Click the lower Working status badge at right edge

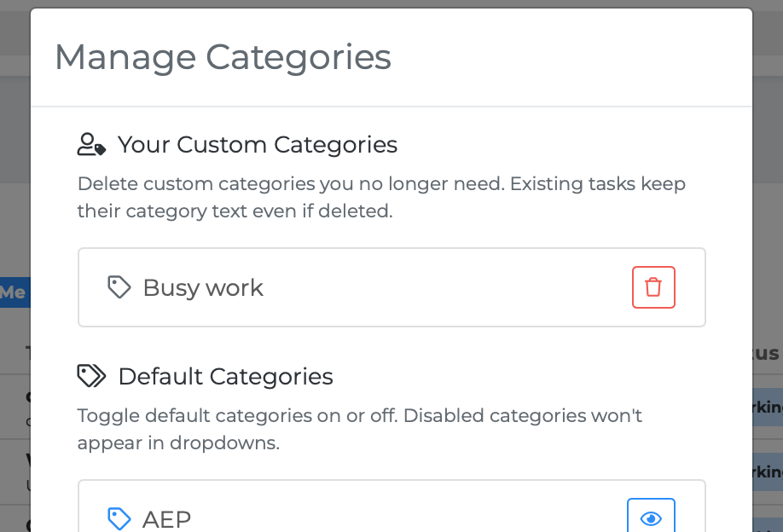click(x=768, y=471)
